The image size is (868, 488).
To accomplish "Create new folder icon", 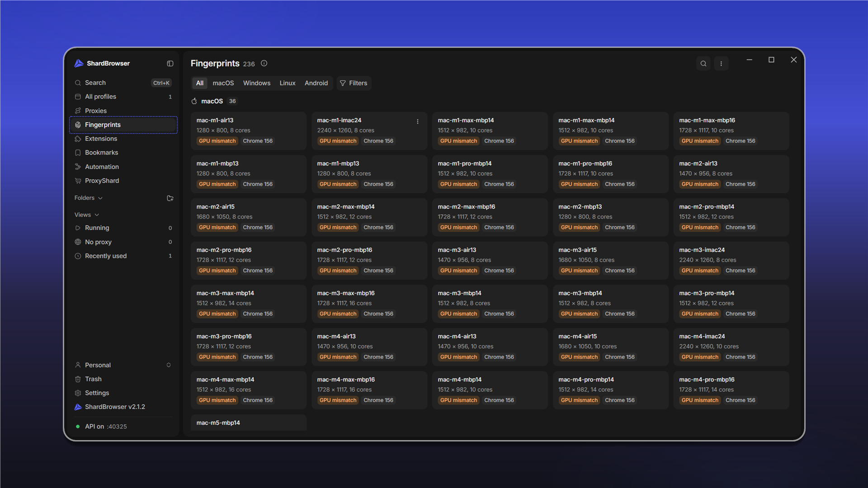I will [170, 198].
